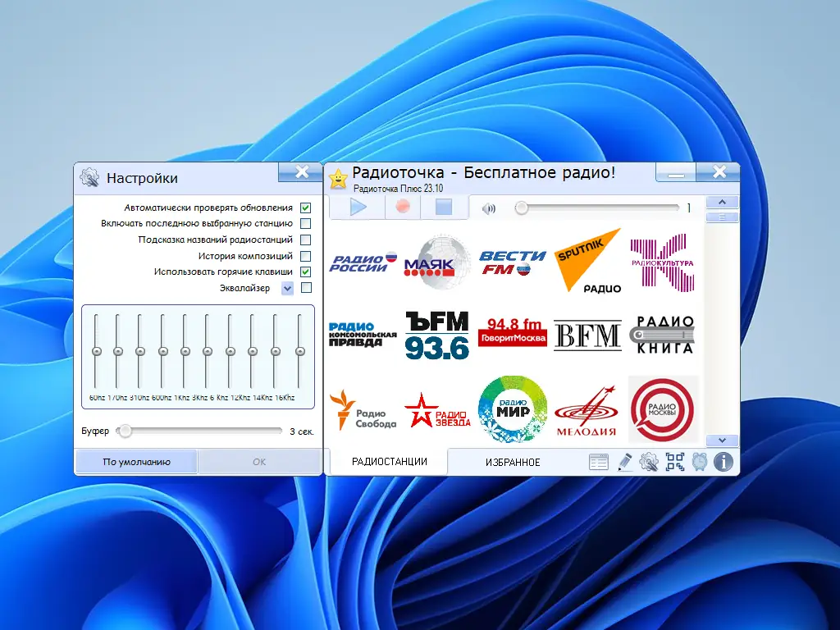Viewport: 840px width, 630px height.
Task: Close the Настройки window
Action: point(302,172)
